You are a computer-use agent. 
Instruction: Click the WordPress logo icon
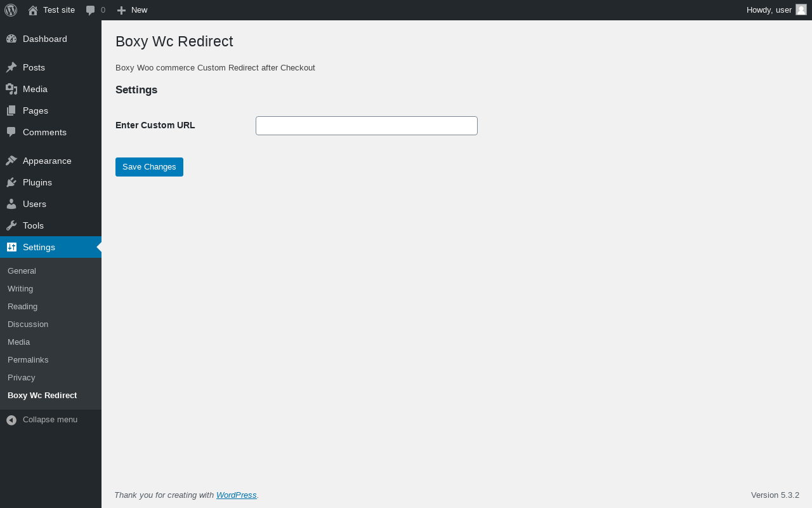[11, 10]
